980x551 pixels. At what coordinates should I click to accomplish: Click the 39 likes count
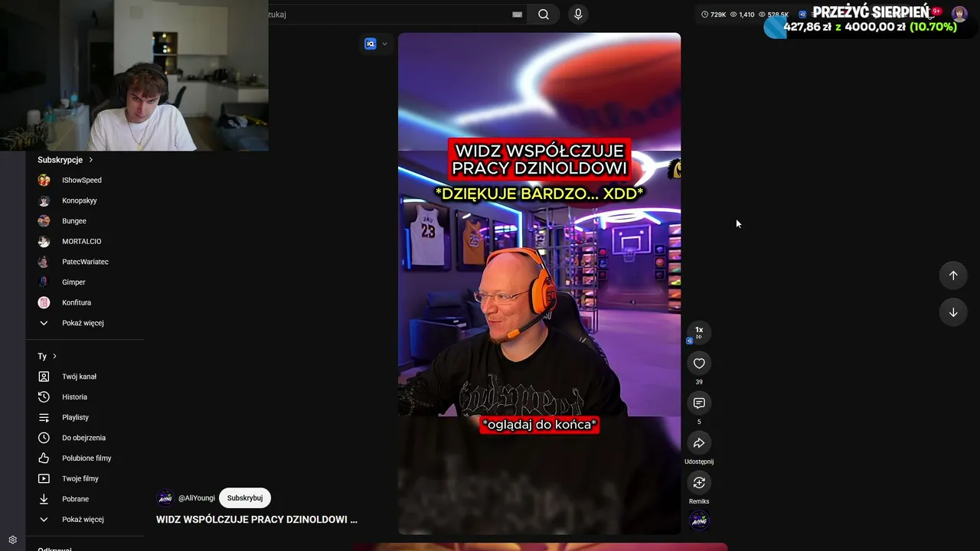(699, 382)
